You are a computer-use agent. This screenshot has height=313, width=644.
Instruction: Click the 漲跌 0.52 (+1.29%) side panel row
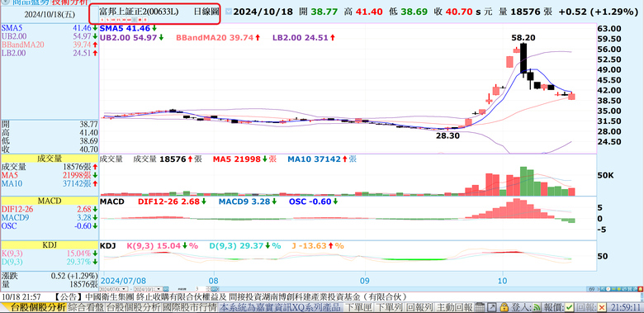pos(50,275)
